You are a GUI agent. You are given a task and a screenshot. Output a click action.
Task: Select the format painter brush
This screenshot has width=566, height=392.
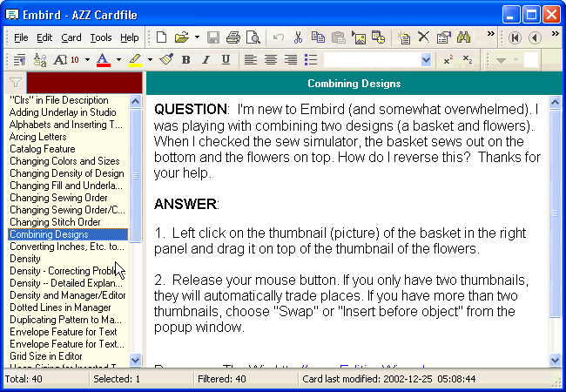(166, 59)
